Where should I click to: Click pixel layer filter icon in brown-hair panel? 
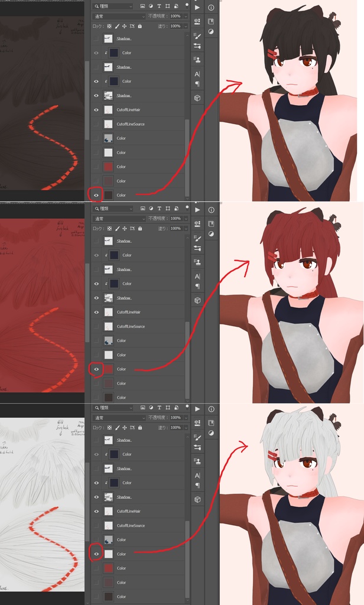(x=142, y=6)
